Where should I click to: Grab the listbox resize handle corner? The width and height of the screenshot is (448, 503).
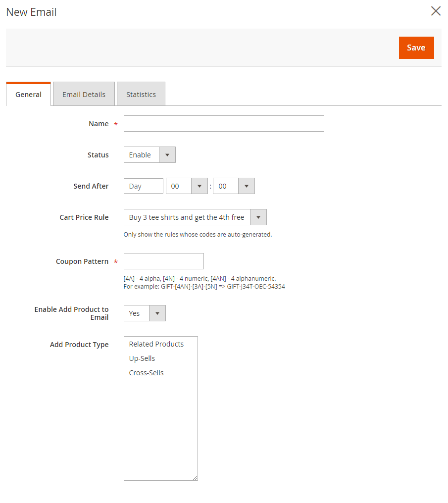pos(195,478)
